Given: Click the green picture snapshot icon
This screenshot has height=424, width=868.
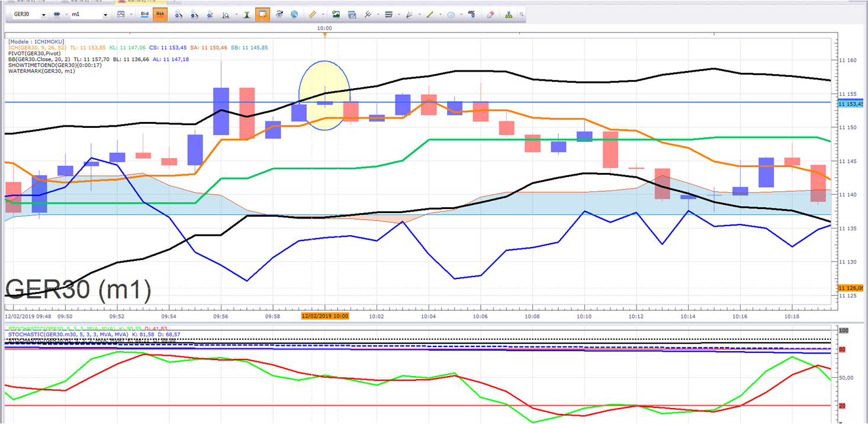Looking at the screenshot, I should [336, 14].
